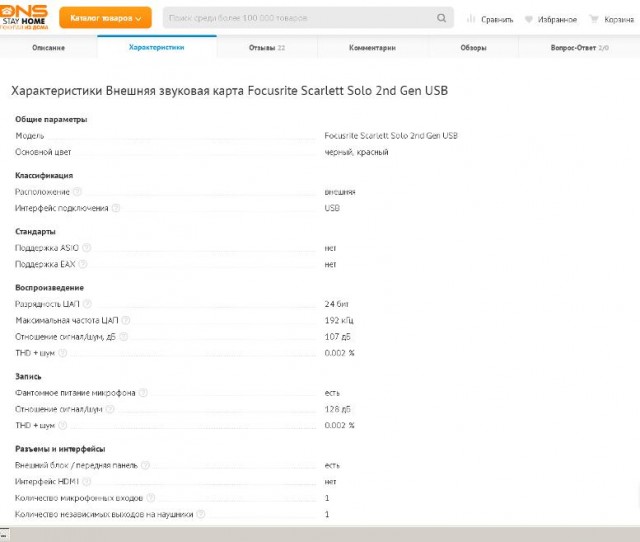Viewport: 640px width, 542px height.
Task: Click help icon next to Поддержка ASIO
Action: click(87, 247)
